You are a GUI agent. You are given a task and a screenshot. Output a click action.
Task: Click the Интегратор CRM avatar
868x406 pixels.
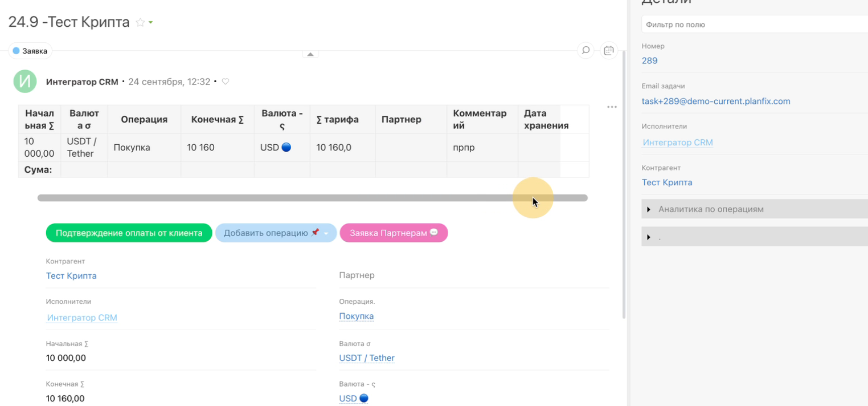click(25, 82)
